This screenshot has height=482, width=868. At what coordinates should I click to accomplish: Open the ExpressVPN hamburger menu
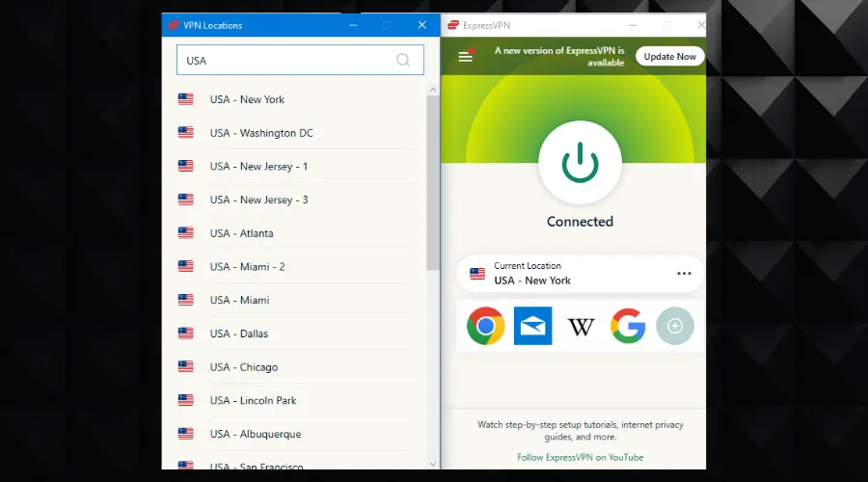(x=466, y=56)
